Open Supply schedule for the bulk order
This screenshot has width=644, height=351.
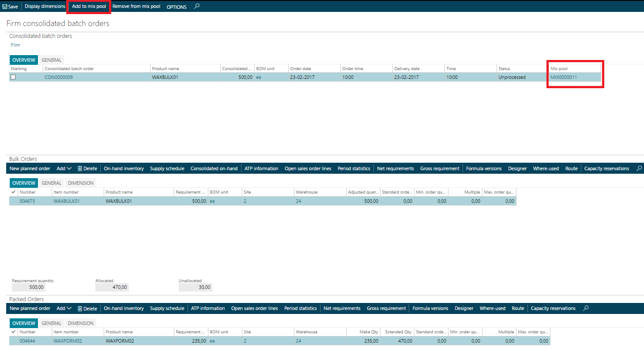pos(167,168)
